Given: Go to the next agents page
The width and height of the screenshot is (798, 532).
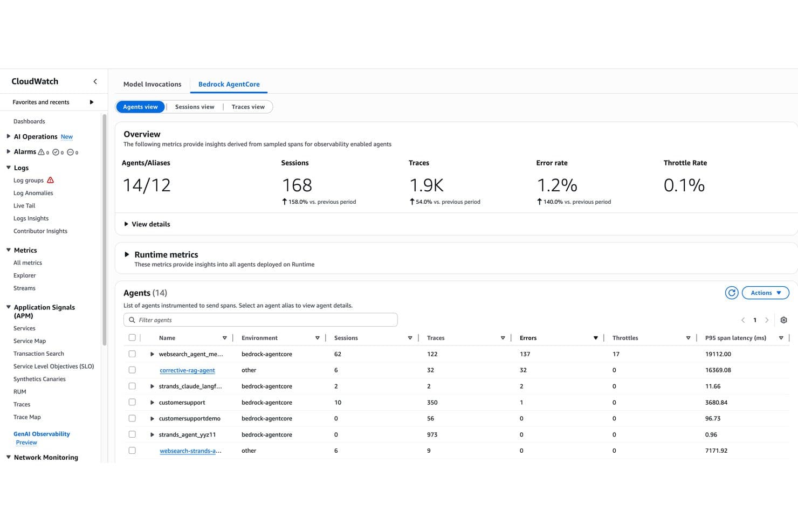Looking at the screenshot, I should tap(767, 320).
